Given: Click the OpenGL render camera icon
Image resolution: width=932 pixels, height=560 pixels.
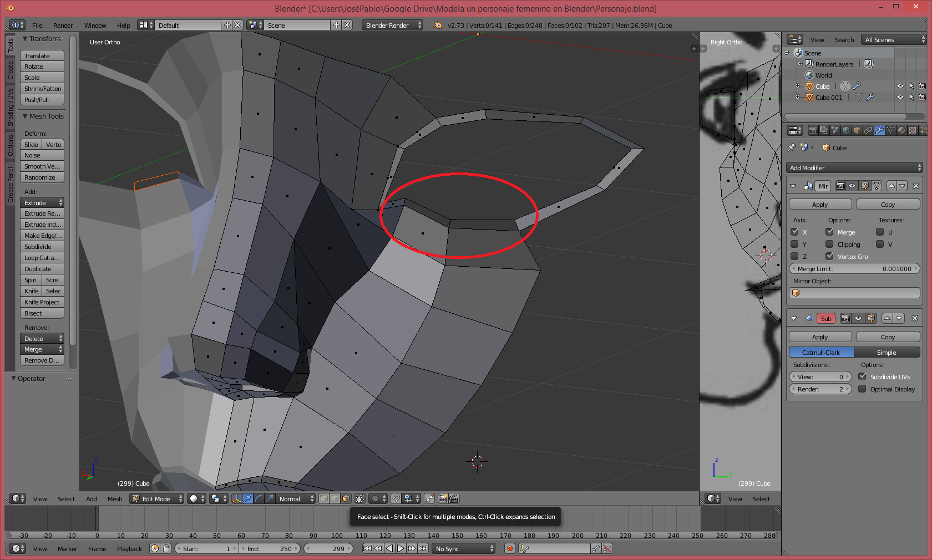Looking at the screenshot, I should tap(443, 498).
